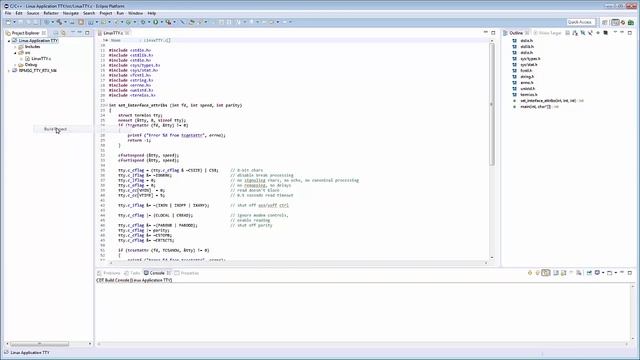The width and height of the screenshot is (640, 360).
Task: Open the External Tools dropdown arrow
Action: coord(174,22)
